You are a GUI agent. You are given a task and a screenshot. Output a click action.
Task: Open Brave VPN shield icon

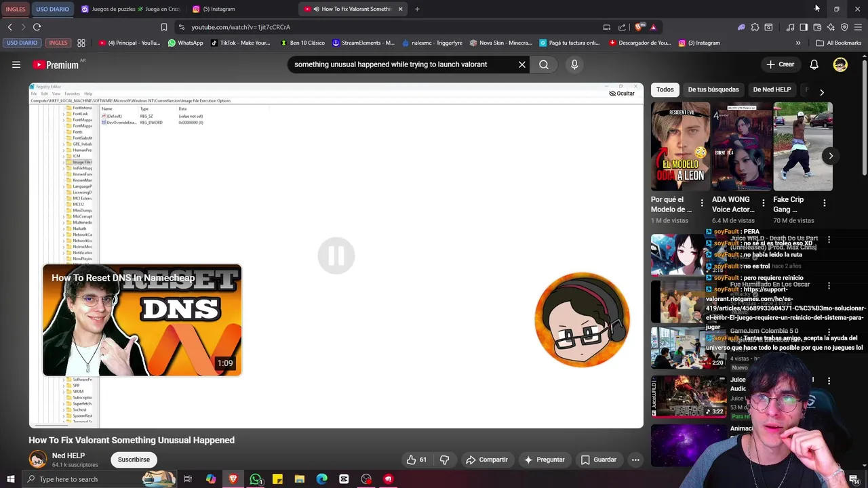pyautogui.click(x=844, y=27)
